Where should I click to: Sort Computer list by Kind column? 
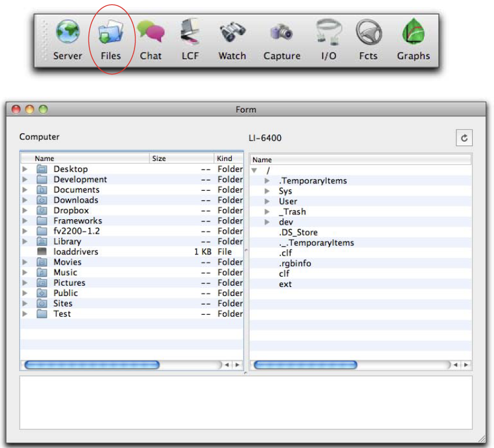[x=229, y=159]
